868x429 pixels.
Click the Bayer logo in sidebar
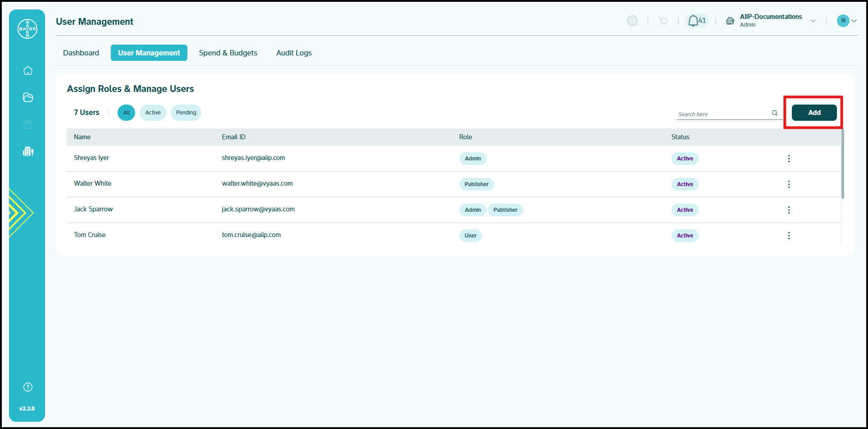tap(27, 29)
